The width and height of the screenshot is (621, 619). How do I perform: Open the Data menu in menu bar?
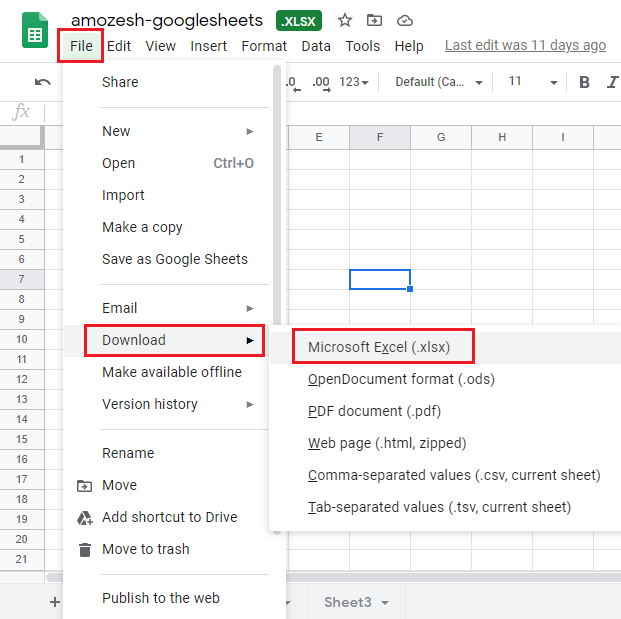point(316,46)
